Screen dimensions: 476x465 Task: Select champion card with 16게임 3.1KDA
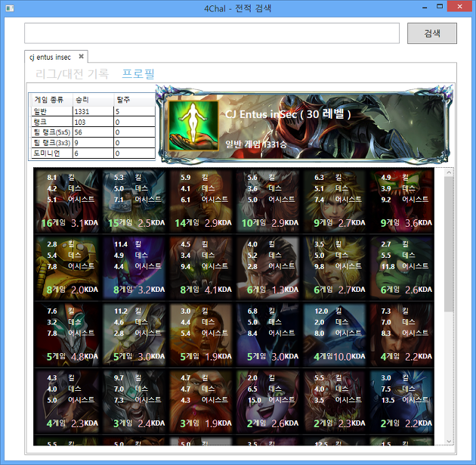[x=67, y=201]
